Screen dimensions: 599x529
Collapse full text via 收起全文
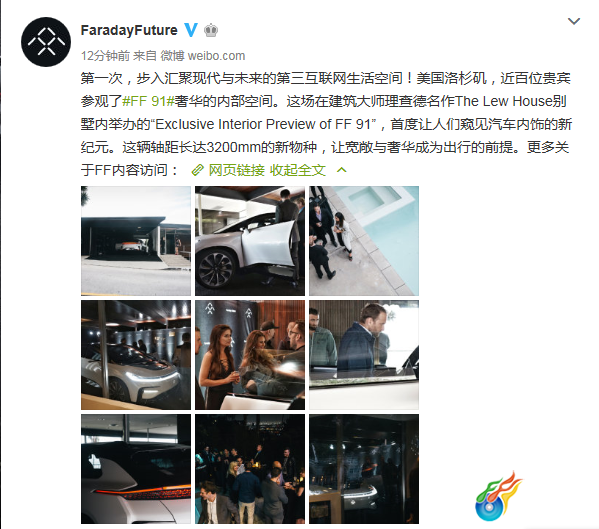click(298, 170)
